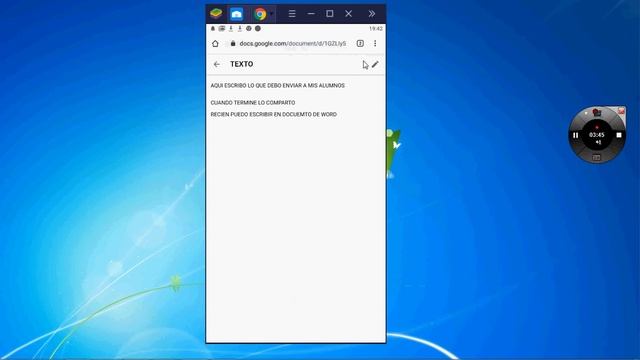Tap the Chrome home icon

pyautogui.click(x=216, y=43)
